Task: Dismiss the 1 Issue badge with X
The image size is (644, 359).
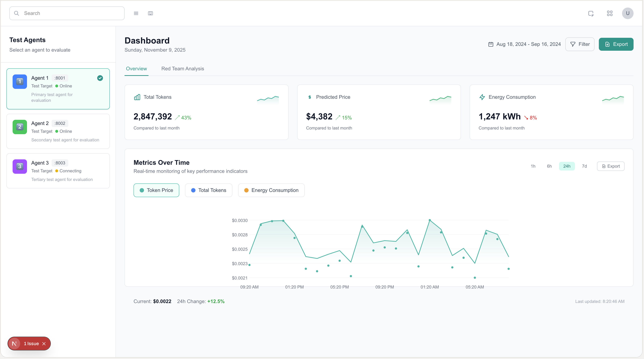Action: (x=44, y=344)
